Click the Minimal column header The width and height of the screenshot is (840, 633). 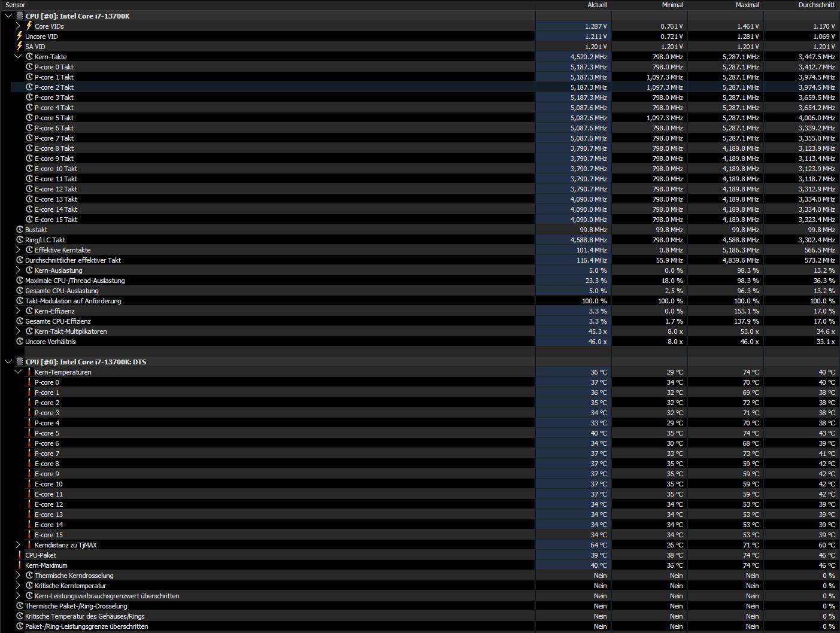[649, 5]
